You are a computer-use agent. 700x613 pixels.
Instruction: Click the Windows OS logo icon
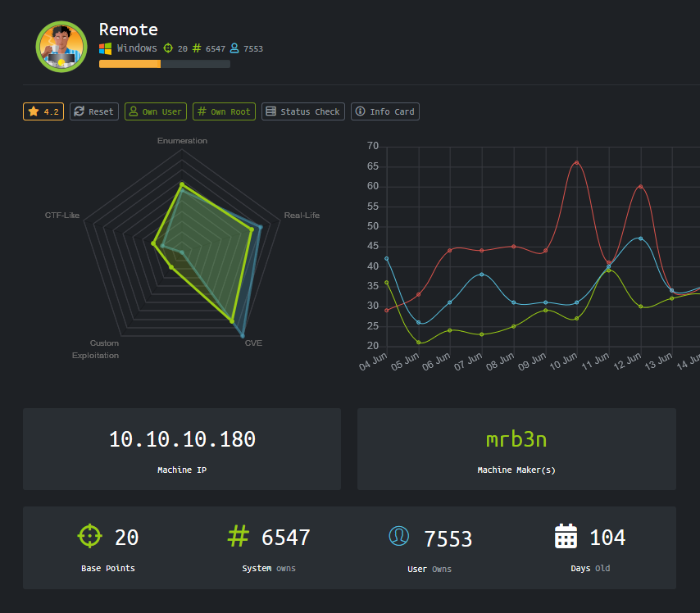tap(106, 48)
